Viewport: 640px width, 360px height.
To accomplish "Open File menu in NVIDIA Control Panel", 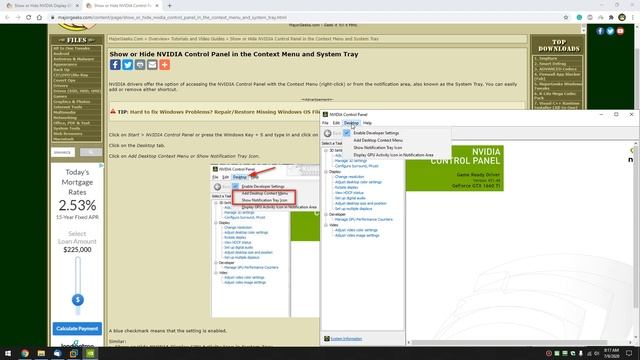I will pos(325,123).
